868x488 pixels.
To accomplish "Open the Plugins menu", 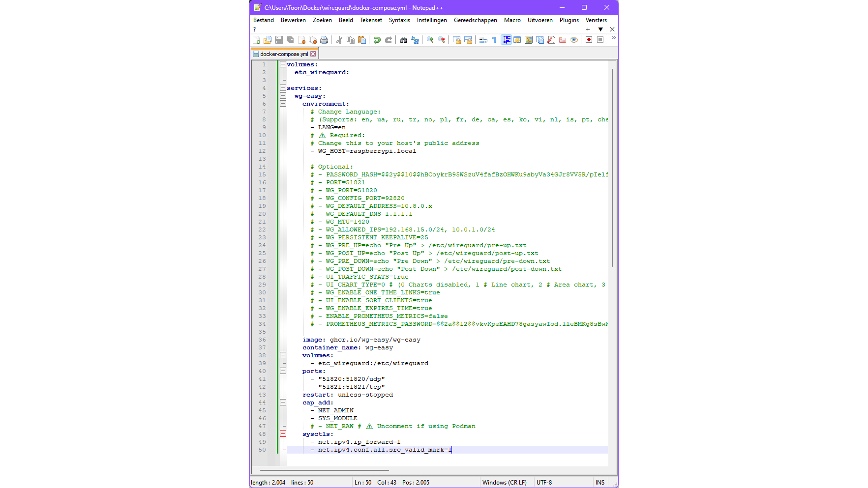I will pos(569,20).
